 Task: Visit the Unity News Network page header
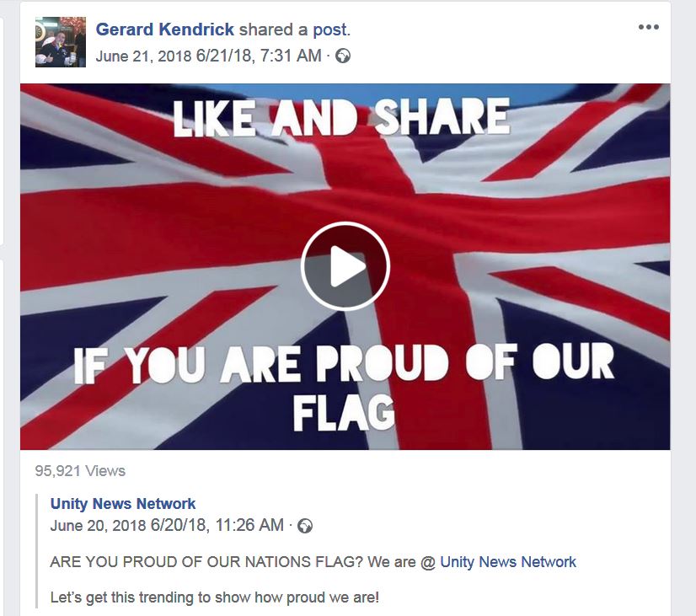(123, 504)
